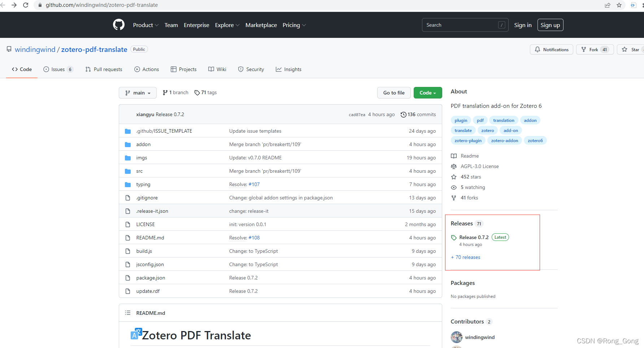
Task: Click the cad07ea commit hash
Action: (357, 115)
